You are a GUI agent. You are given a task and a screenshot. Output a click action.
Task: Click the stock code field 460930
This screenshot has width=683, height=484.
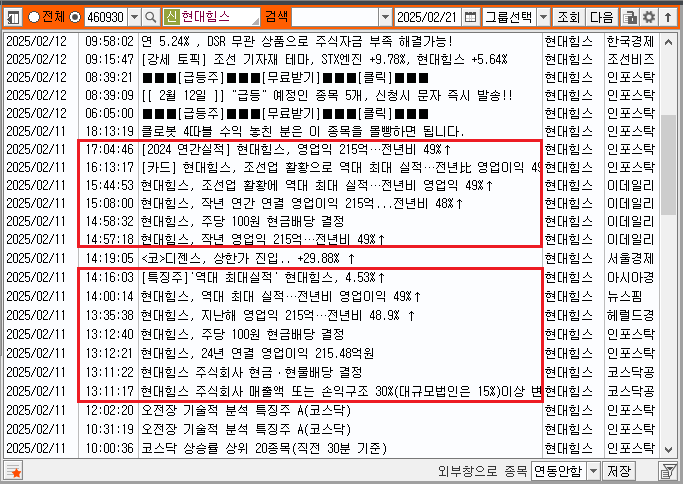pos(106,17)
